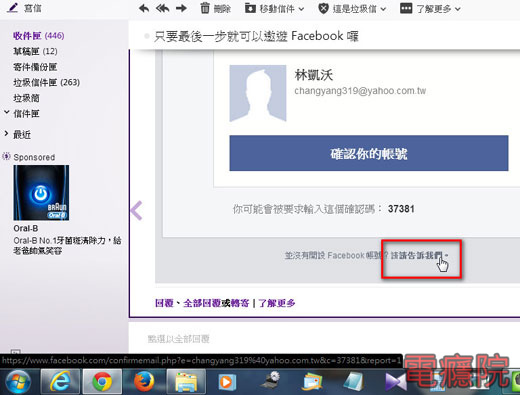
Task: Click the reply-all double arrow icon
Action: point(162,8)
